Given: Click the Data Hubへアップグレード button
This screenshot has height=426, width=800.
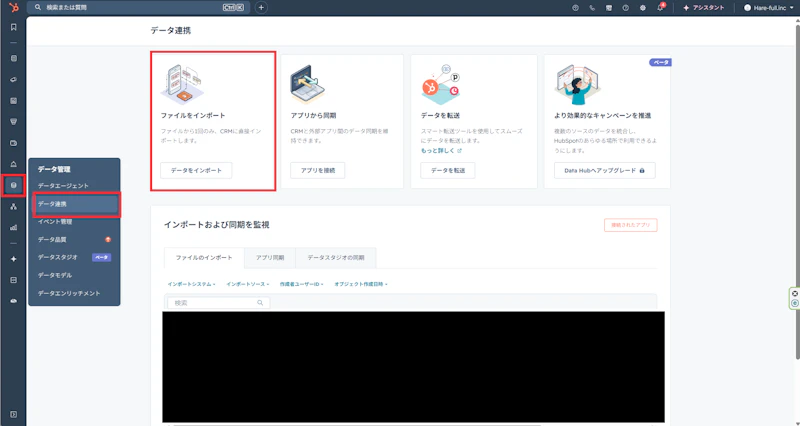Looking at the screenshot, I should tap(605, 170).
